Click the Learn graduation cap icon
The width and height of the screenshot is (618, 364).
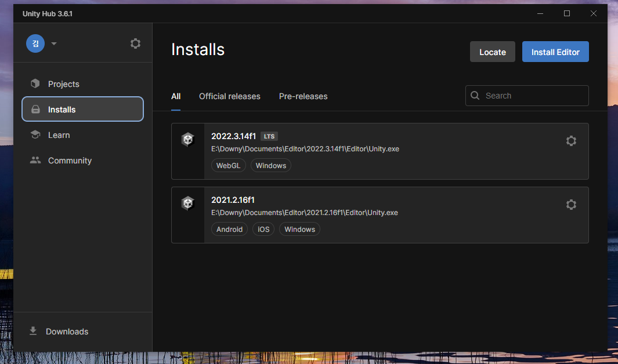coord(35,134)
